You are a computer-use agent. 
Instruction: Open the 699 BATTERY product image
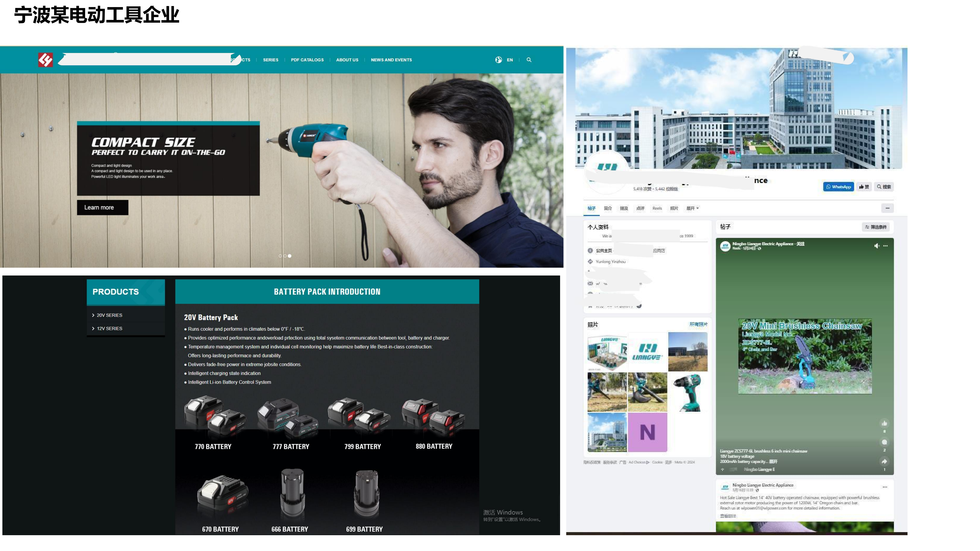point(367,494)
